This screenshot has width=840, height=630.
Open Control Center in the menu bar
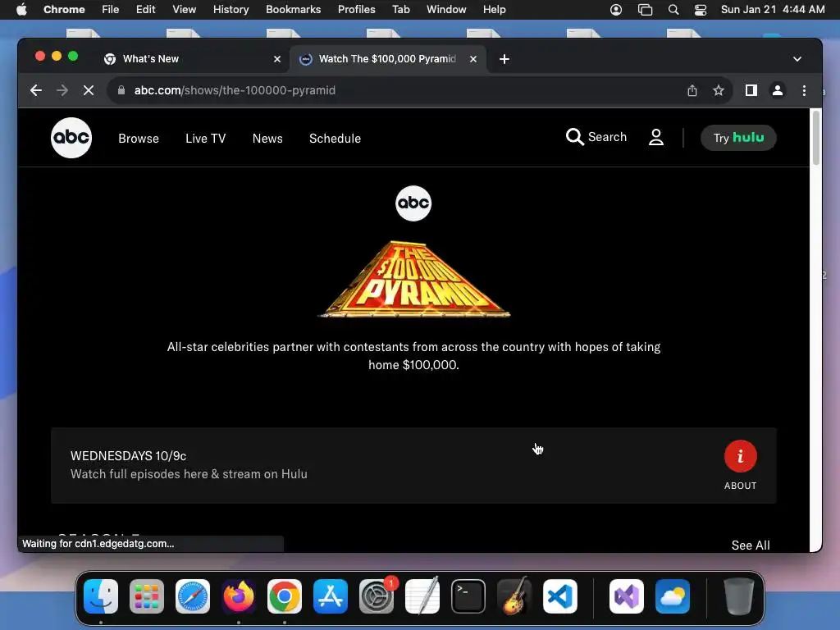pos(701,10)
